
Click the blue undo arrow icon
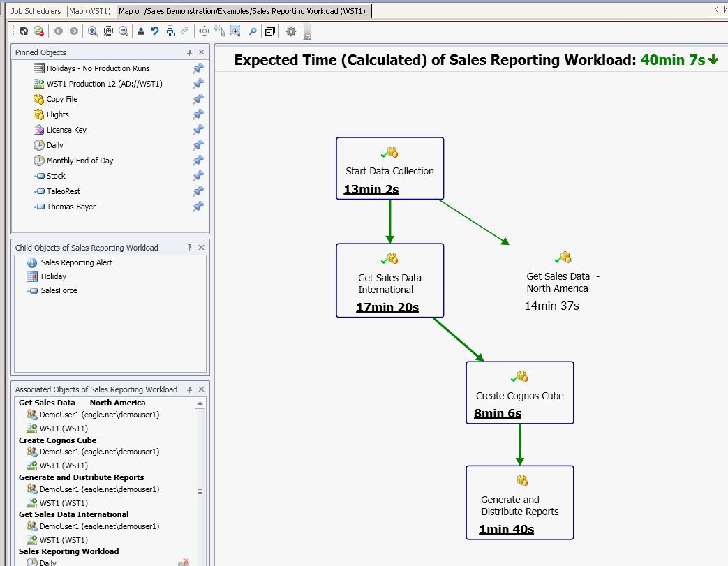click(x=155, y=31)
